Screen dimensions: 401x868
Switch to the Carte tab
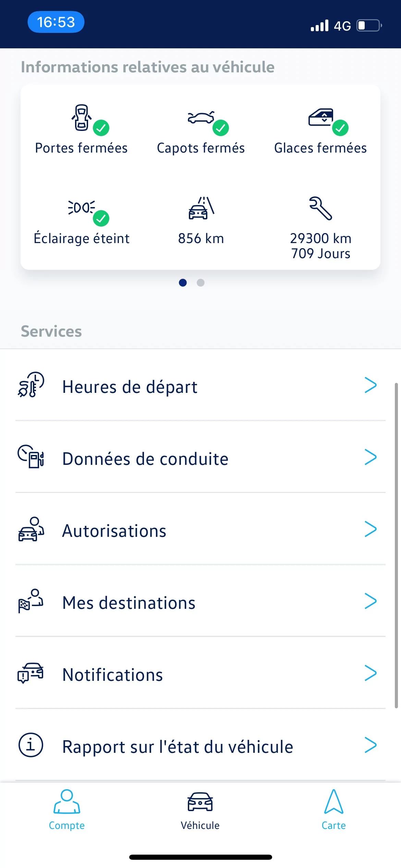(x=334, y=810)
